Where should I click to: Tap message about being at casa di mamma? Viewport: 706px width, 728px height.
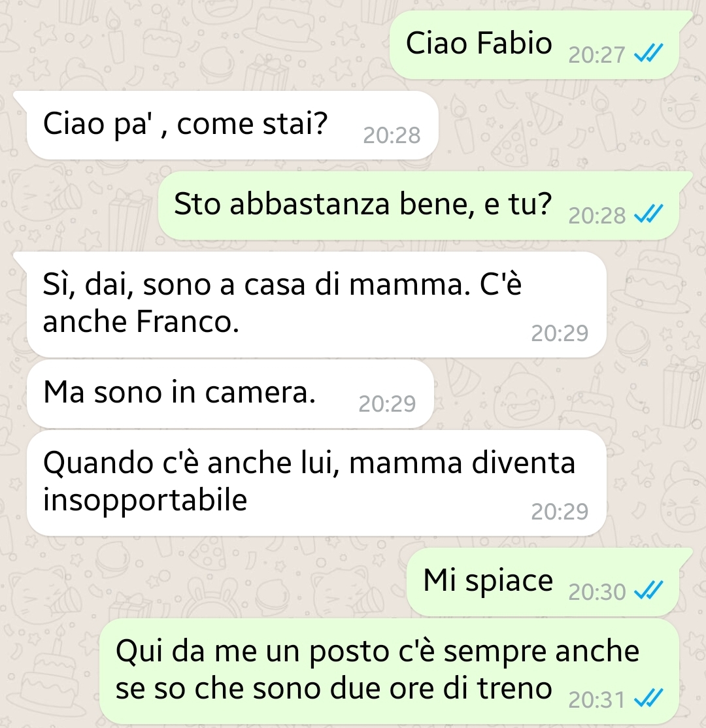pos(316,305)
